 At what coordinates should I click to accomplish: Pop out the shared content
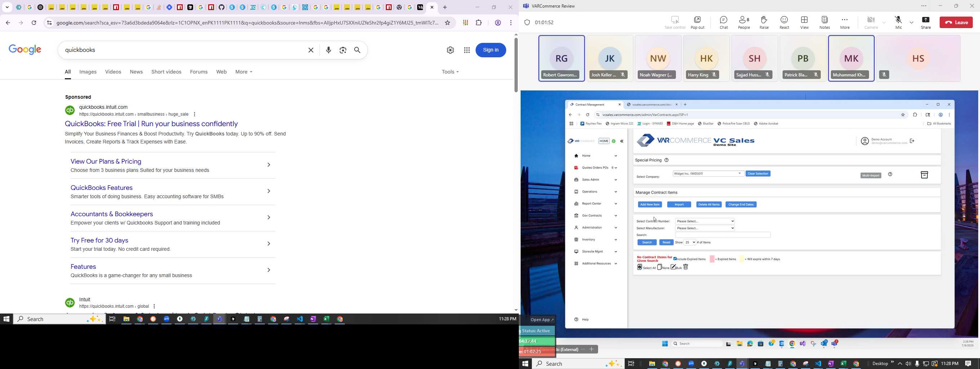pos(697,22)
